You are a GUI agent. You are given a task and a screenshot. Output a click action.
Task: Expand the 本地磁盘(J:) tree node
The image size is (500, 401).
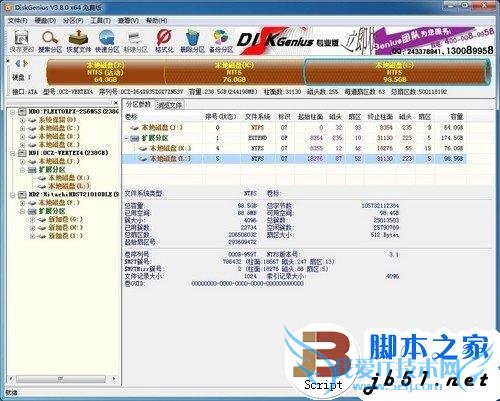[x=22, y=162]
